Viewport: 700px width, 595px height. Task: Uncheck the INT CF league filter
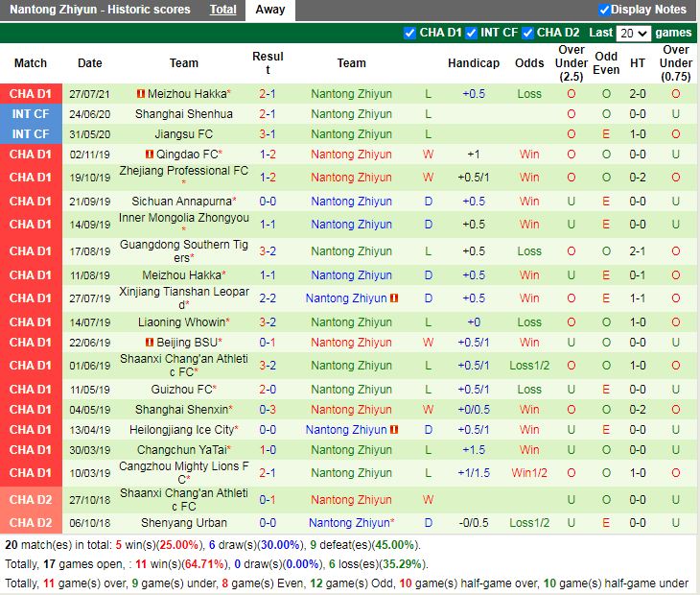pos(471,33)
